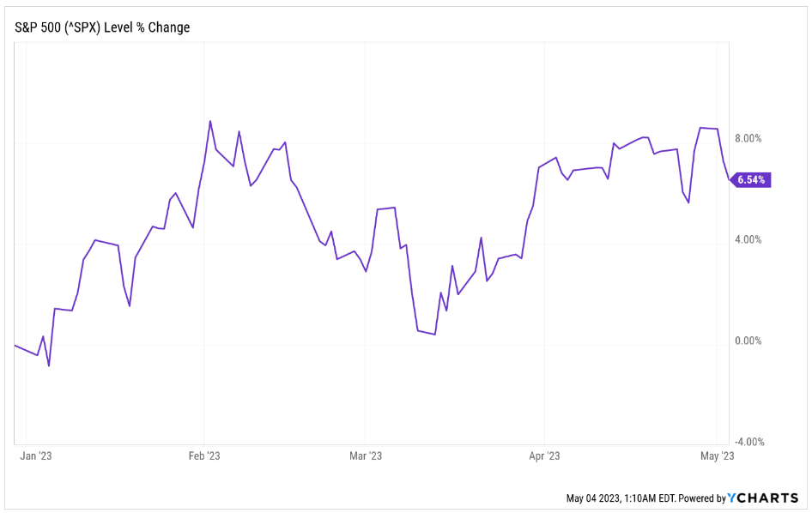Select the Feb '23 x-axis label

[203, 456]
